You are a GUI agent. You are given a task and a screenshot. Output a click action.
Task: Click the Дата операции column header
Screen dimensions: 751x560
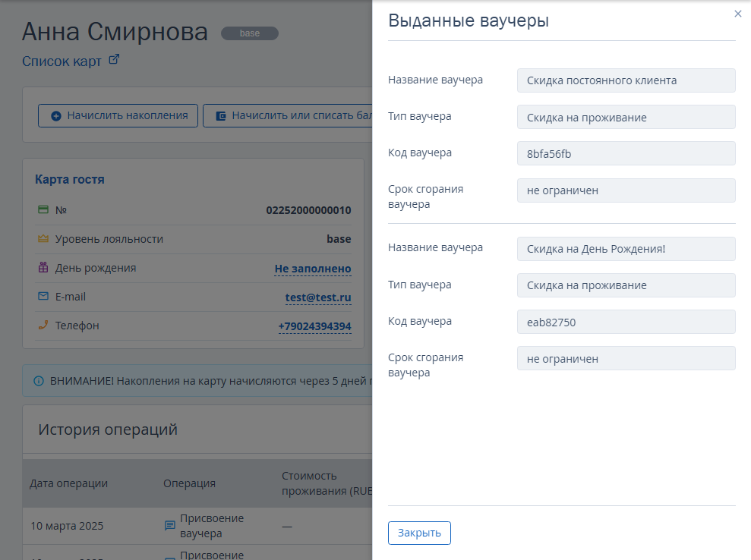(68, 483)
